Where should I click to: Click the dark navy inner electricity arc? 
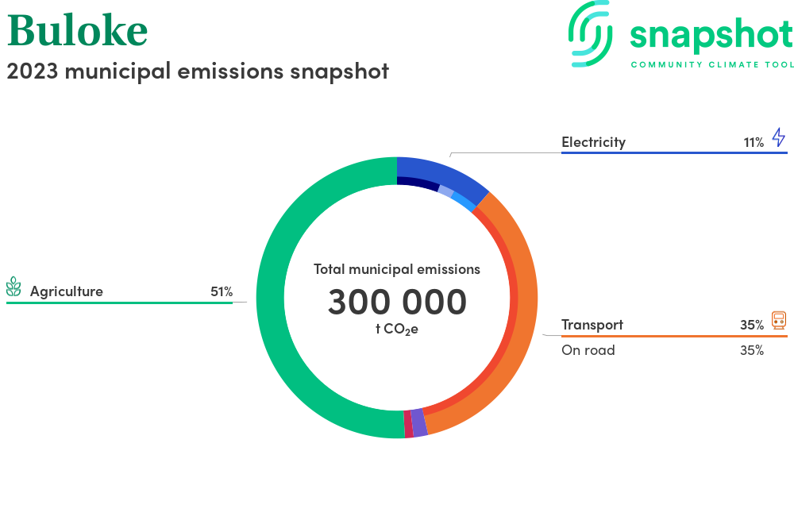417,183
